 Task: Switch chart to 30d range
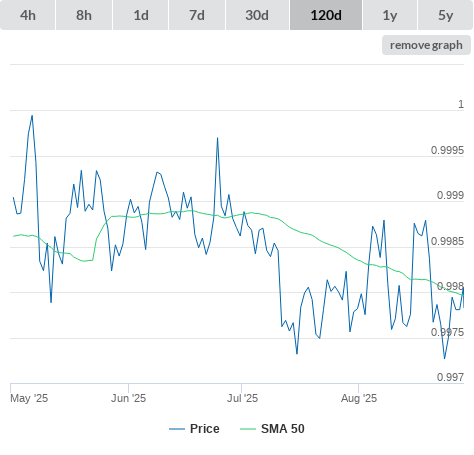point(257,15)
